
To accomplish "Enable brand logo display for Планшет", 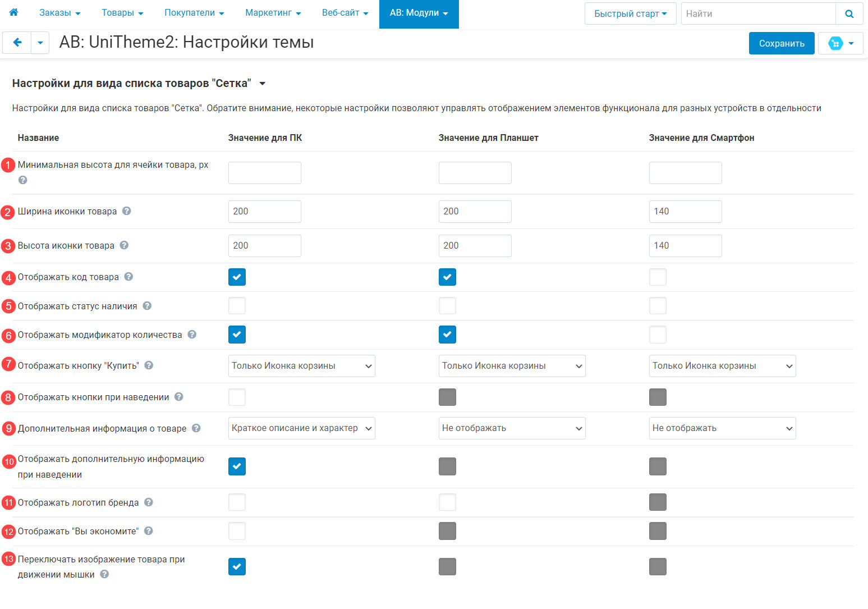I will (447, 502).
